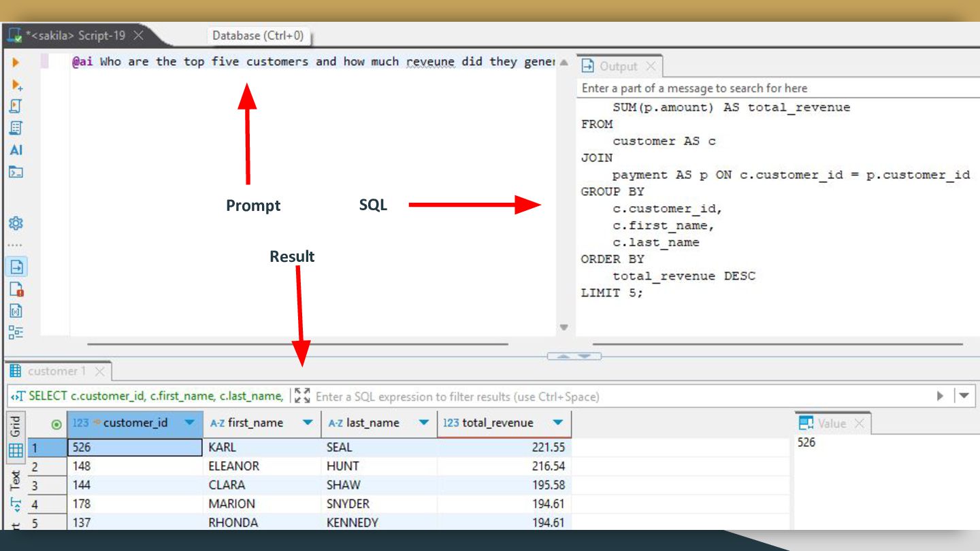The image size is (980, 551).
Task: Open the AI assistant from the sidebar
Action: (x=16, y=150)
